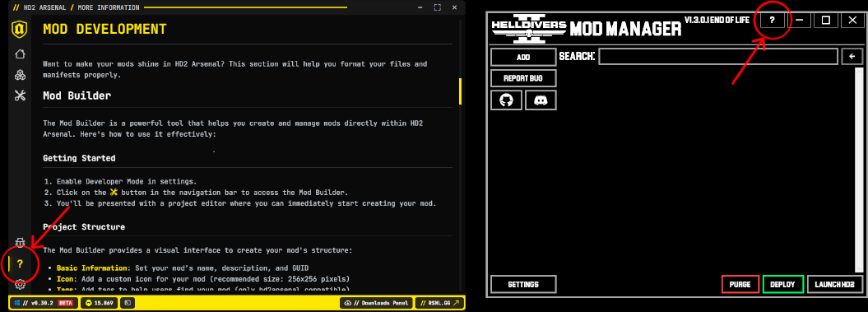Maximize the HD2 Arsenal window
868x312 pixels.
(x=438, y=7)
